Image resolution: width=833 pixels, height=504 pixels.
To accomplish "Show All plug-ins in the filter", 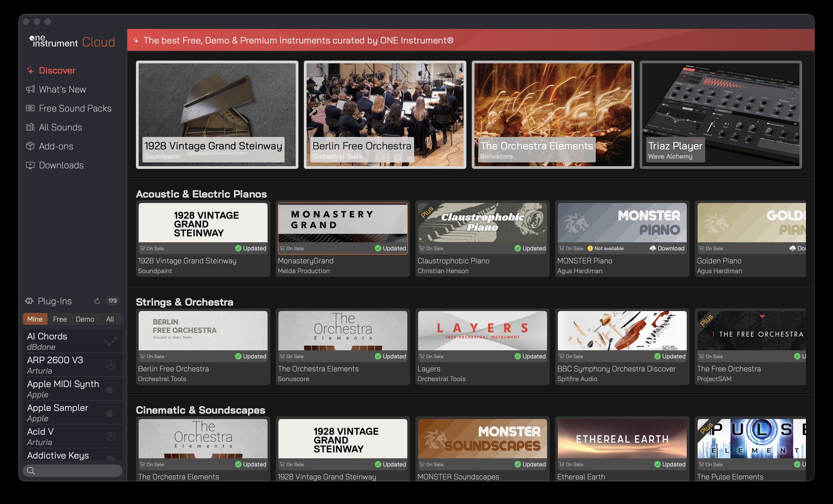I will coord(110,319).
